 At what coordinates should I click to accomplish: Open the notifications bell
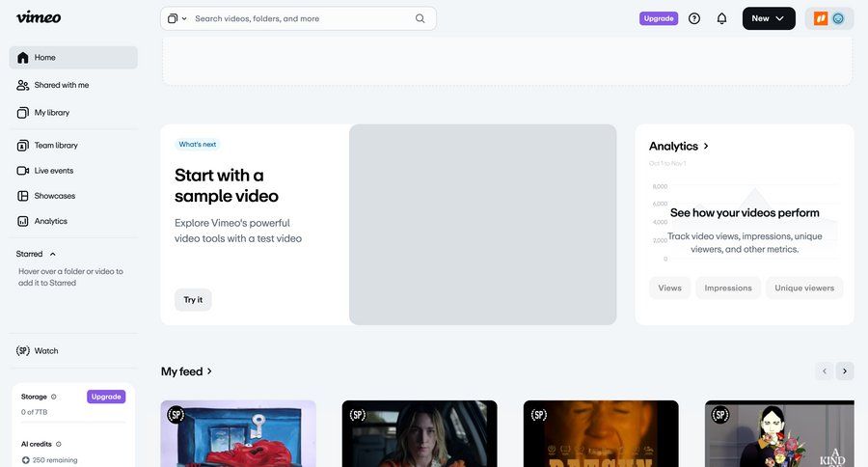[721, 18]
